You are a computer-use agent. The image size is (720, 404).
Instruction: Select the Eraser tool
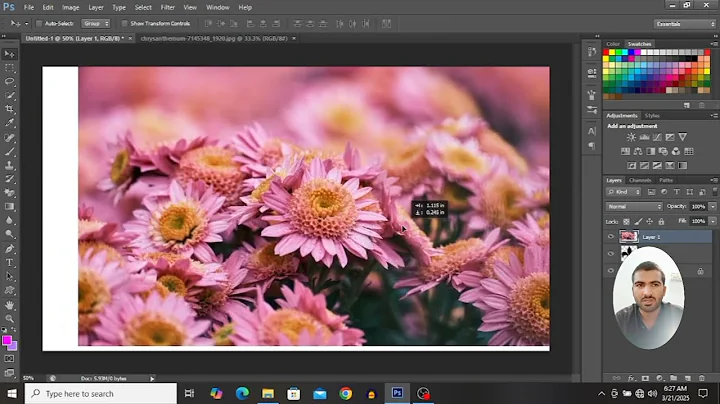[9, 193]
